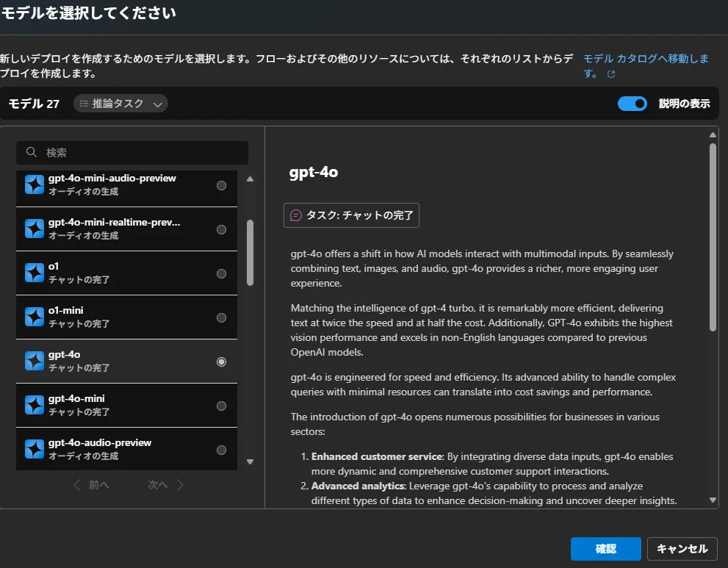Click the gpt-4o heading in description panel

(314, 172)
